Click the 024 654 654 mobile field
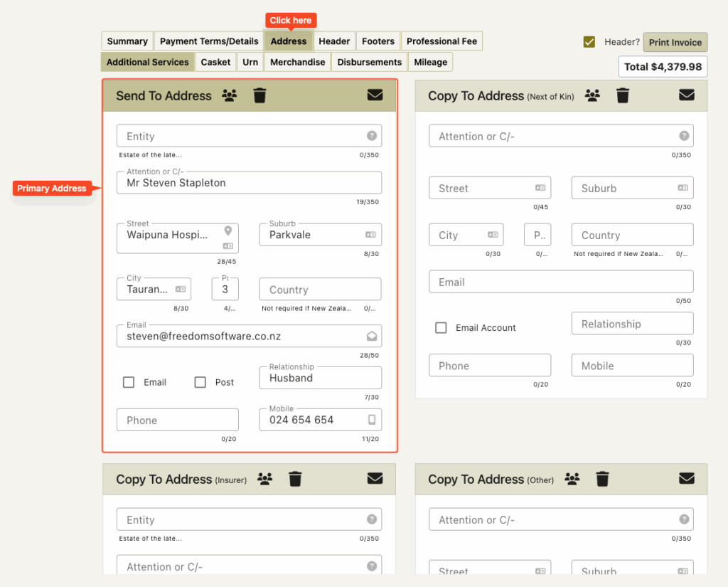 pyautogui.click(x=320, y=420)
